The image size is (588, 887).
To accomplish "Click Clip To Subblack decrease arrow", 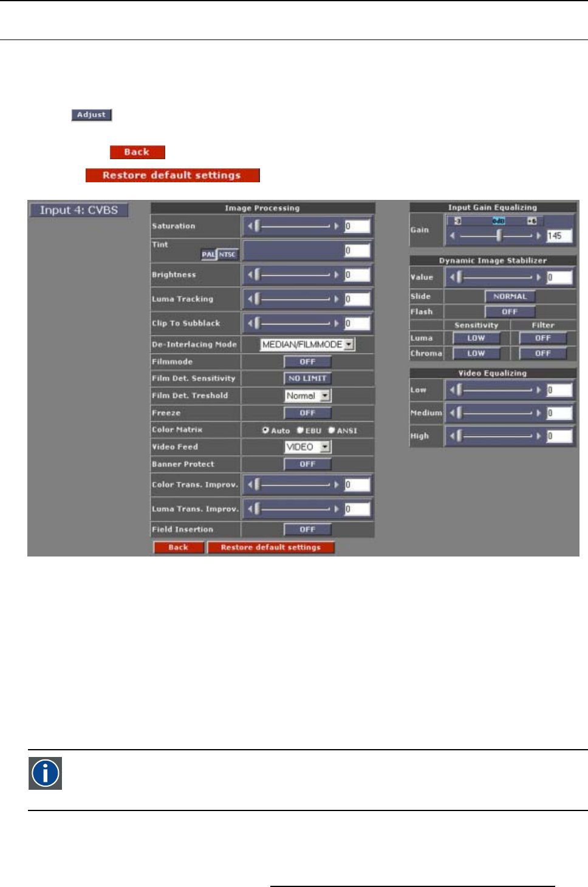I will pos(250,323).
